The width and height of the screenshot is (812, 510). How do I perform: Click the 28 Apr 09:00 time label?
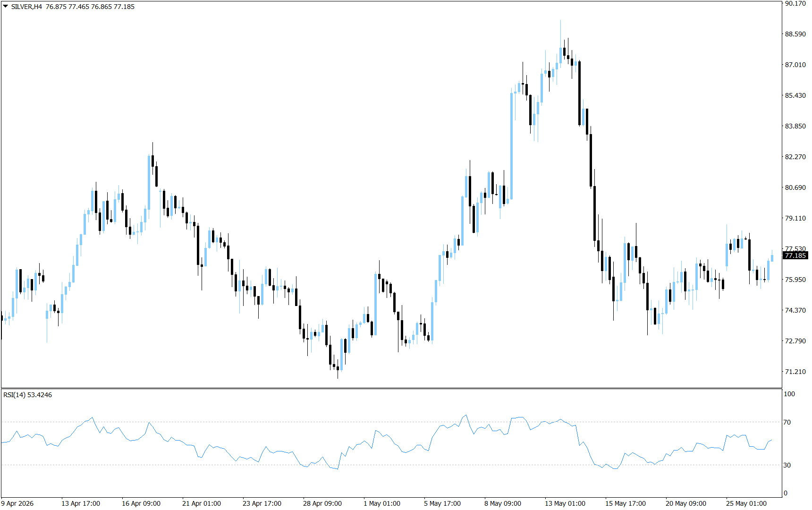point(322,503)
